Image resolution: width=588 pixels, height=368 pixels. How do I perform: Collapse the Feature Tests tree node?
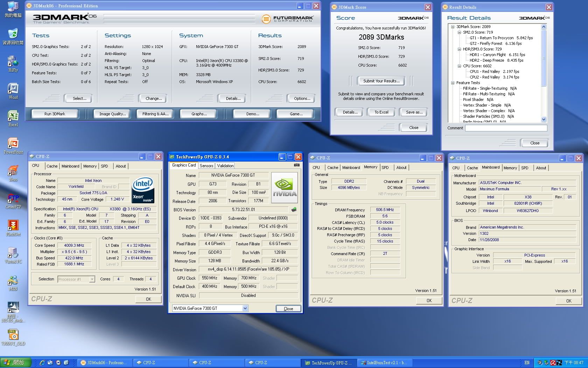click(453, 83)
